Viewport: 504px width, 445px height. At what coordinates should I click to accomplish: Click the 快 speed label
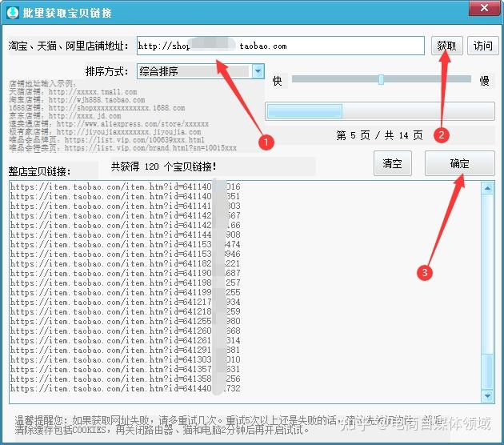277,81
